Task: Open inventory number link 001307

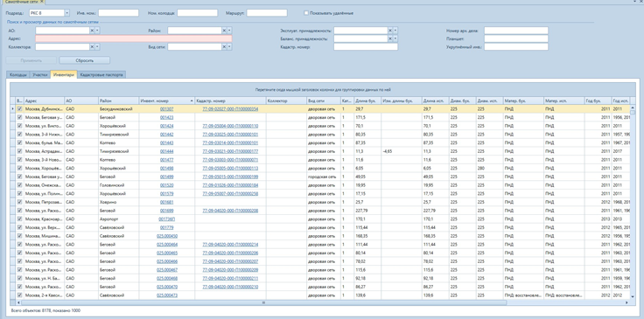Action: click(167, 109)
